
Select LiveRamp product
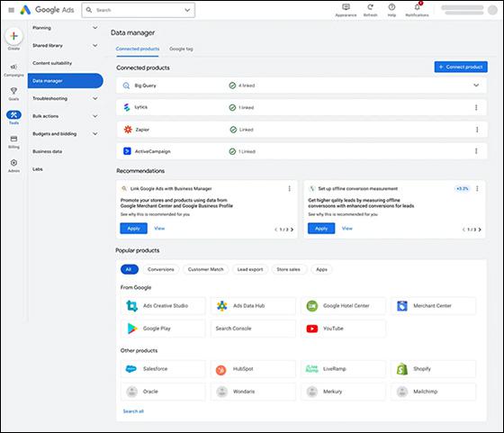point(343,369)
